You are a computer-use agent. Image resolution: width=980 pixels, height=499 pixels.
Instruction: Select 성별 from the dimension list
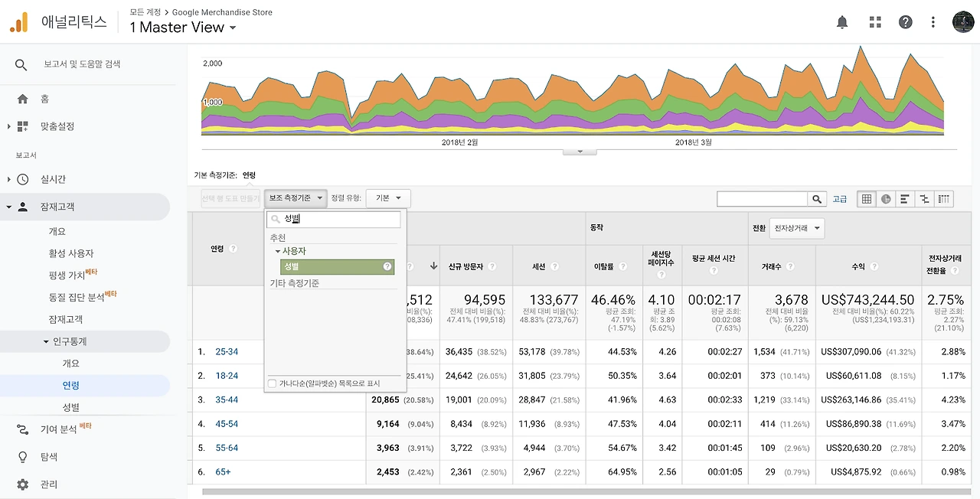click(x=337, y=266)
